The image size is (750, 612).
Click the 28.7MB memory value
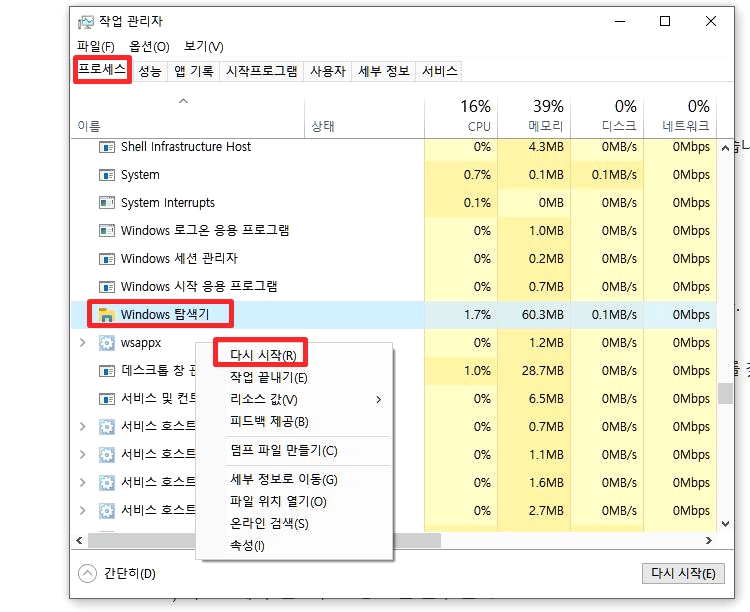point(542,371)
